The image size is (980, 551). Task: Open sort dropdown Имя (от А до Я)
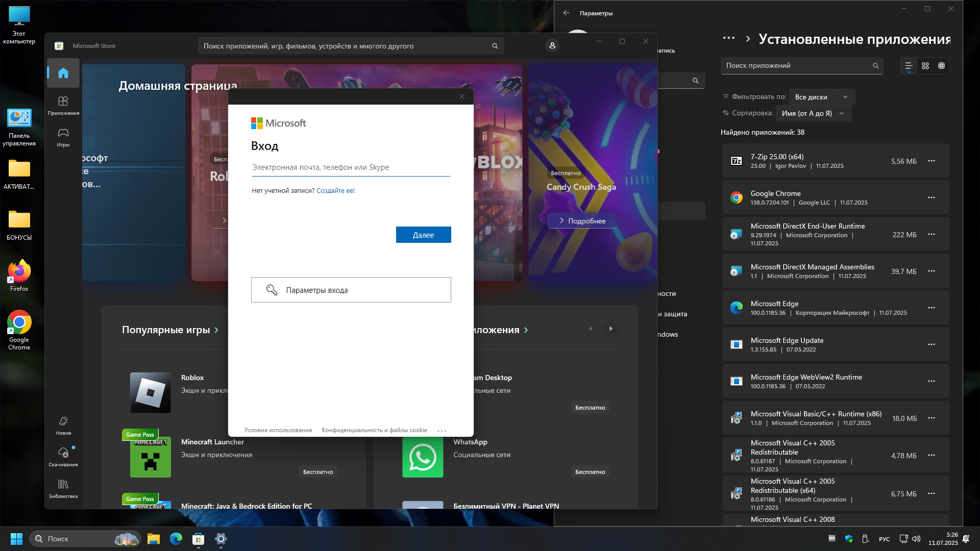click(813, 113)
